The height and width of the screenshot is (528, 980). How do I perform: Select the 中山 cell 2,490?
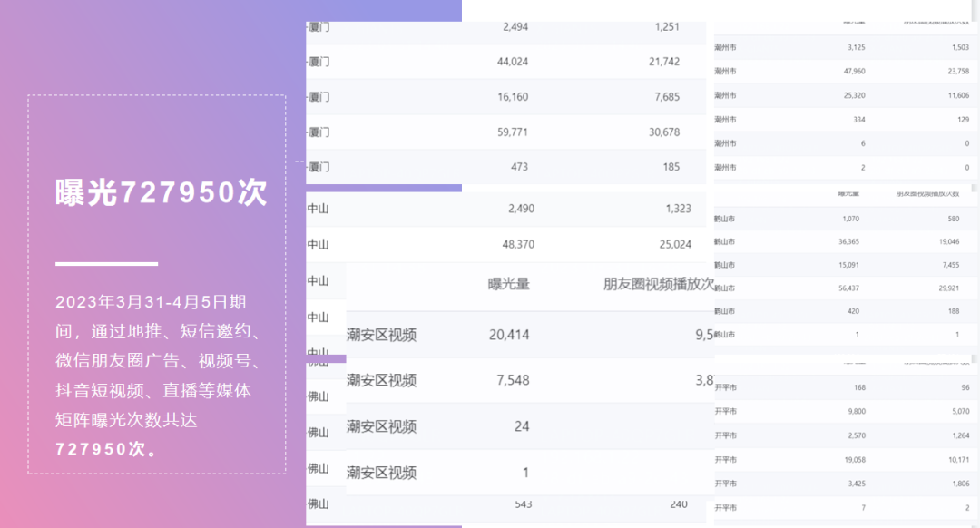coord(521,209)
